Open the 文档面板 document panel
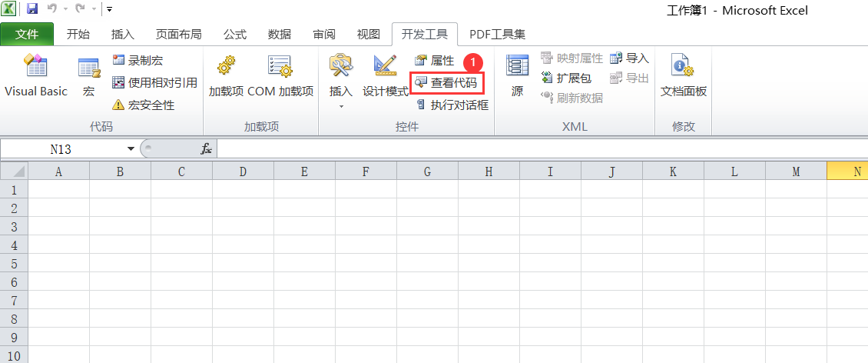The image size is (868, 363). (x=683, y=77)
